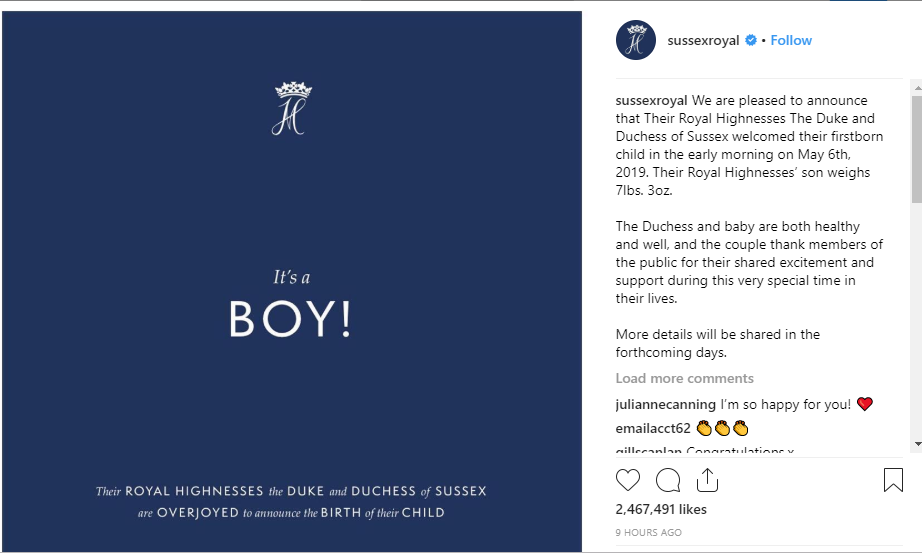Screen dimensions: 922x556
Task: Click the scrollbar down arrow in comments
Action: pos(917,444)
